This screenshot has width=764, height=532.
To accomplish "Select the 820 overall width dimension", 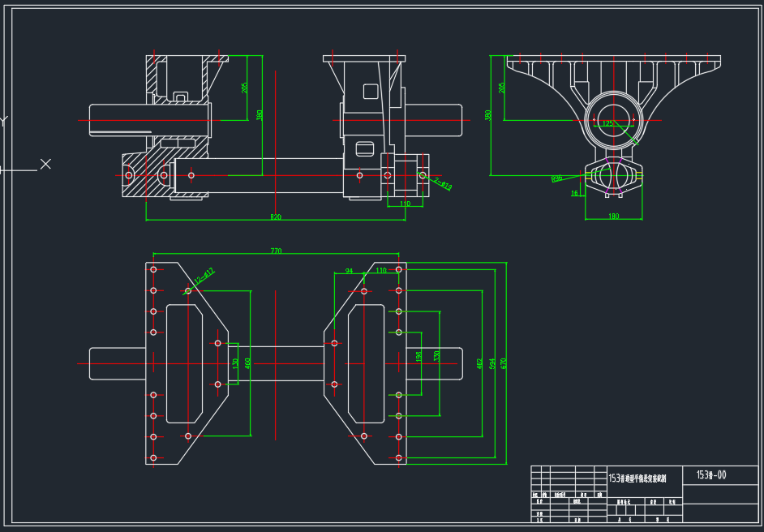I will tap(275, 217).
